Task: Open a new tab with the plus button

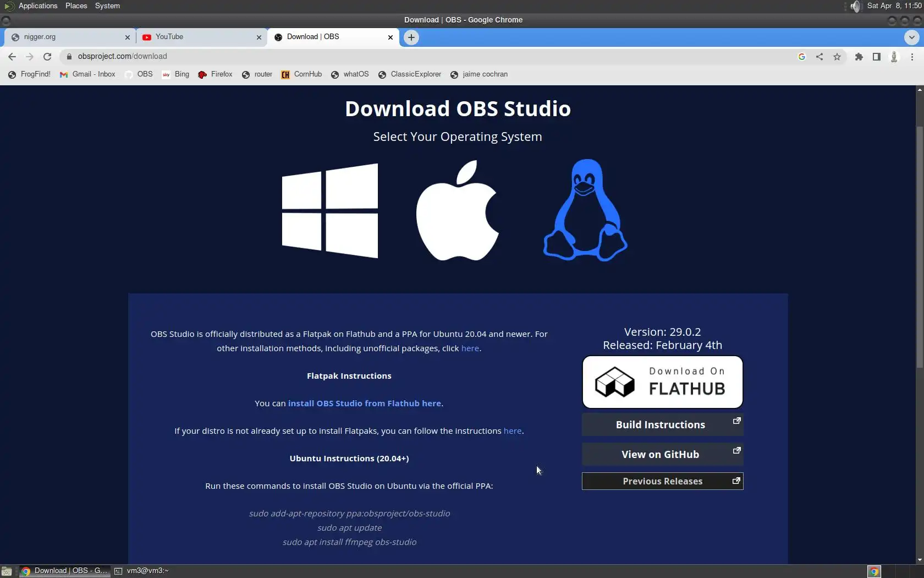Action: click(x=411, y=37)
